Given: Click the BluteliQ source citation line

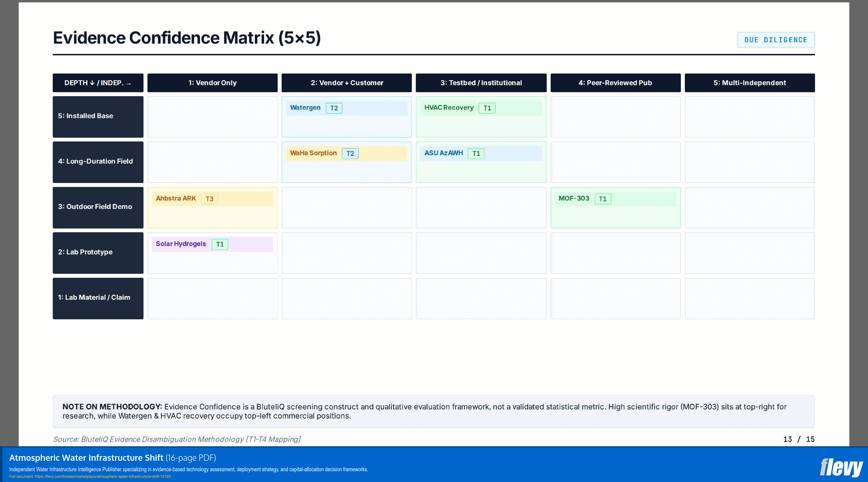Looking at the screenshot, I should point(177,439).
